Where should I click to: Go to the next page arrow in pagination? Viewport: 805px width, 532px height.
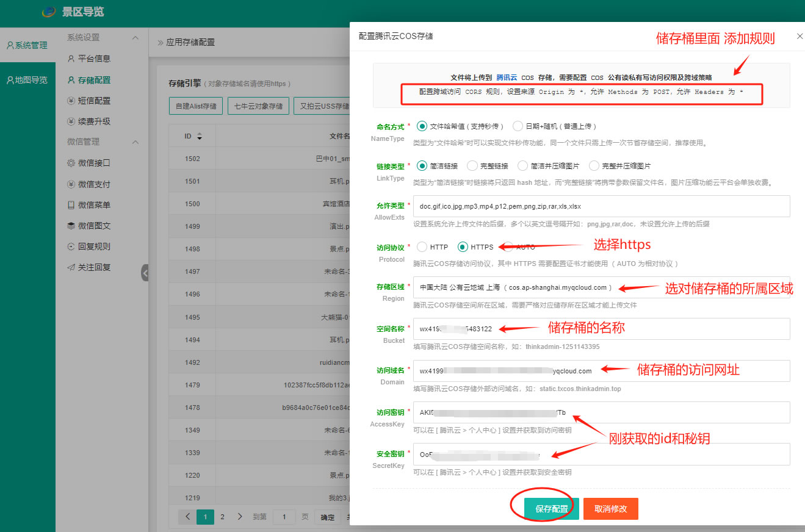click(240, 517)
